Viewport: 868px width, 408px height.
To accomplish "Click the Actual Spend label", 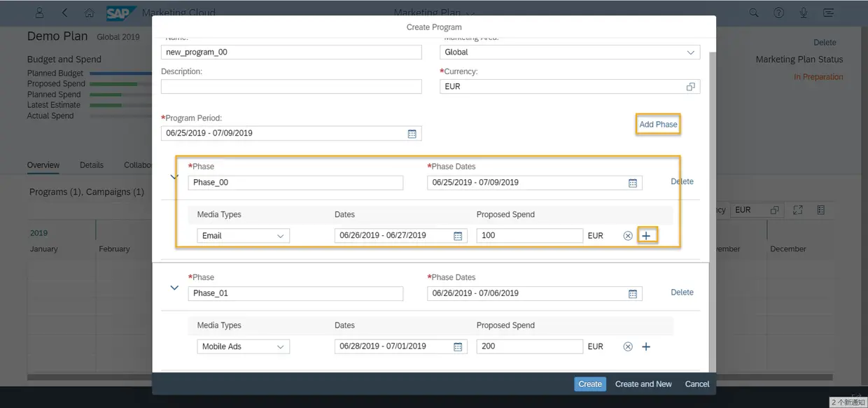I will click(x=50, y=115).
